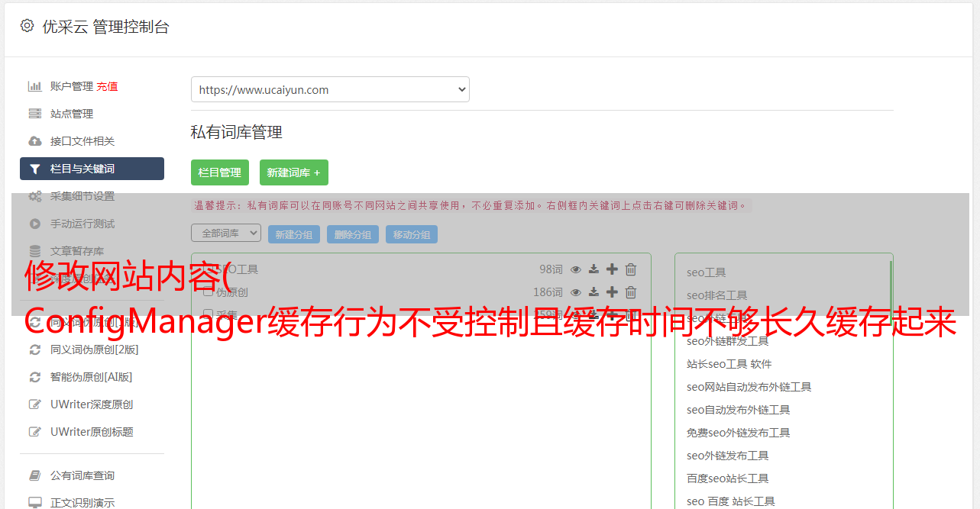Click the 私有词库管理 heading
Image resolution: width=980 pixels, height=509 pixels.
237,132
